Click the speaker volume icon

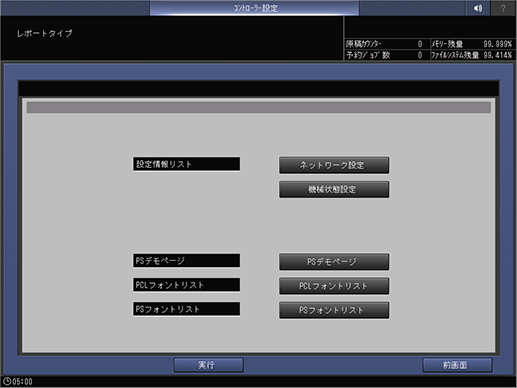(478, 8)
